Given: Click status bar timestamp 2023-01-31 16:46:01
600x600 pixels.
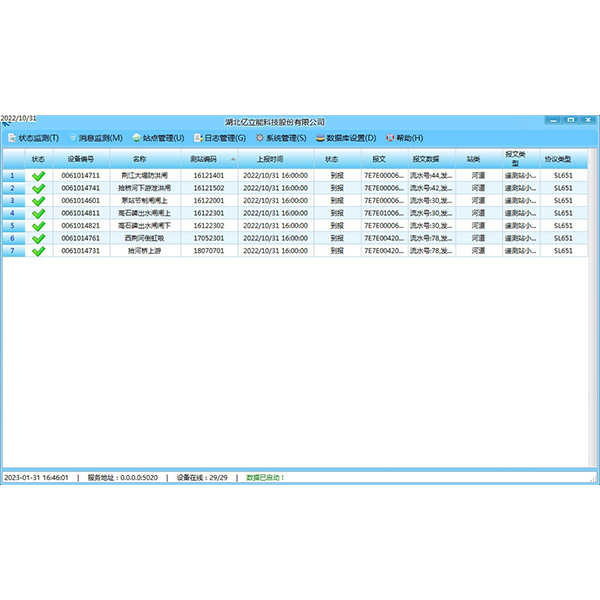Looking at the screenshot, I should [x=36, y=478].
